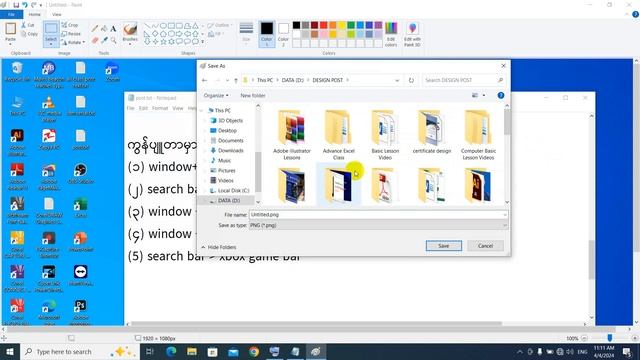Select the Fill with color bucket tool
This screenshot has height=360, width=640.
(104, 29)
